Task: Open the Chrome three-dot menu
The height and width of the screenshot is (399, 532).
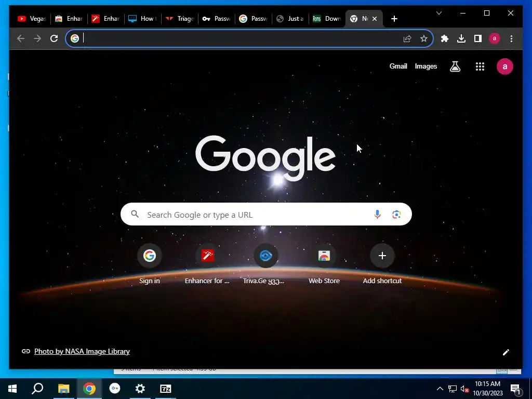Action: click(x=511, y=38)
